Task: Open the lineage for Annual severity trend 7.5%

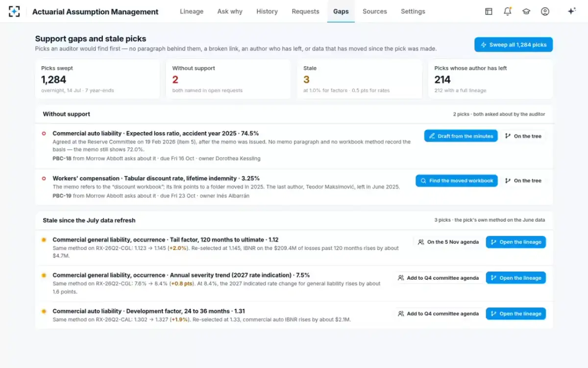Action: coord(516,278)
